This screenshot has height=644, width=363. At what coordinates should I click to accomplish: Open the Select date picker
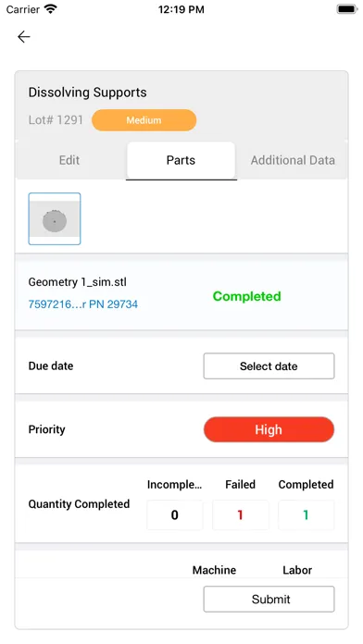(x=269, y=365)
